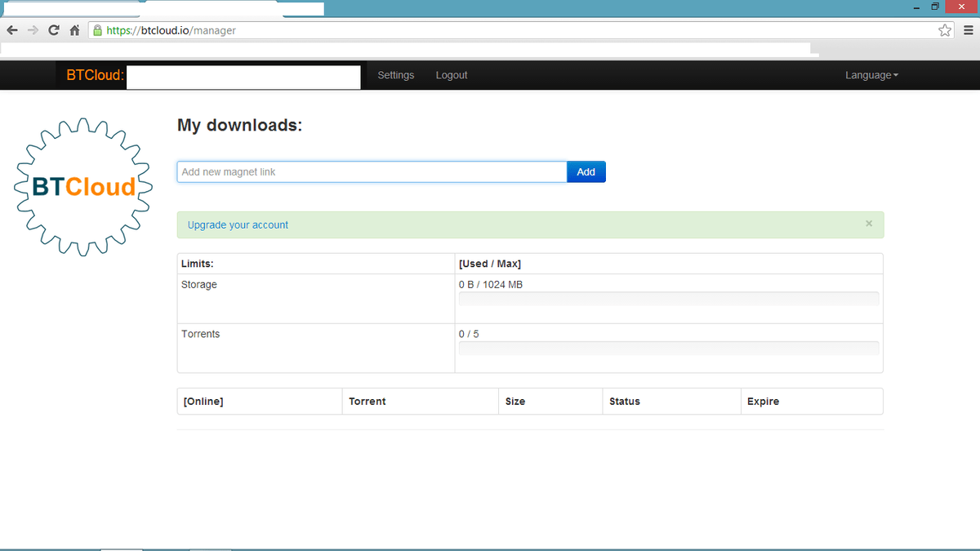Viewport: 980px width, 551px height.
Task: Click the Status column header
Action: (625, 402)
